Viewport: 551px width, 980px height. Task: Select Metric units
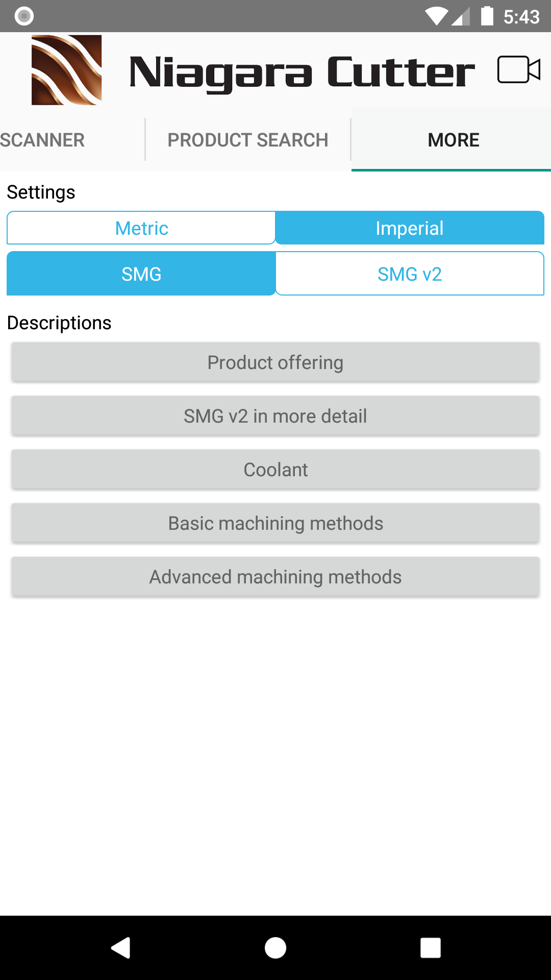[x=141, y=228]
